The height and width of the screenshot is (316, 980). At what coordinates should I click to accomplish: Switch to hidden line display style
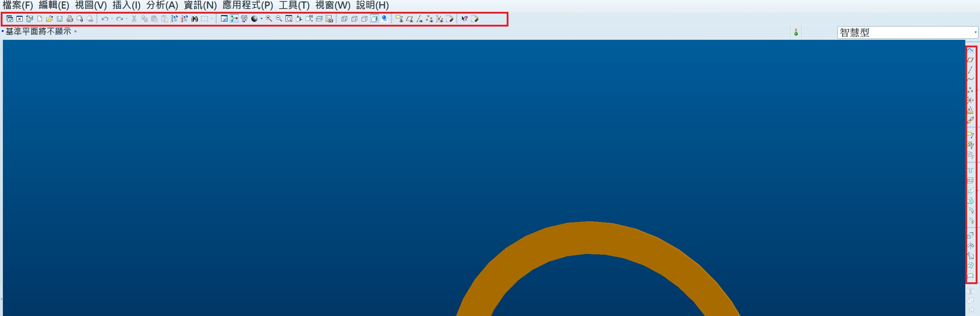(354, 19)
